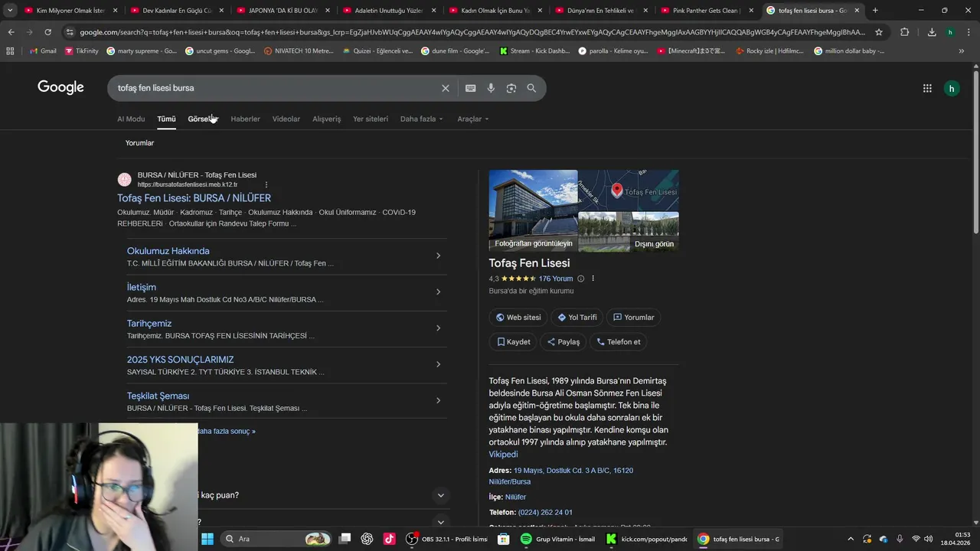The width and height of the screenshot is (980, 551).
Task: Click the page vertical scrollbar
Action: (x=975, y=153)
